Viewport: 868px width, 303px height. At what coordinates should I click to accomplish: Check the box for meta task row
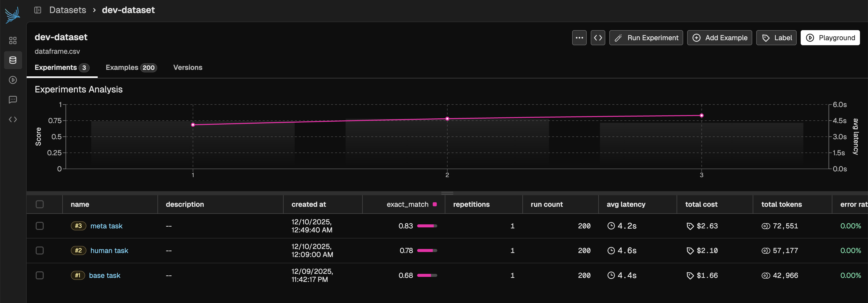40,226
